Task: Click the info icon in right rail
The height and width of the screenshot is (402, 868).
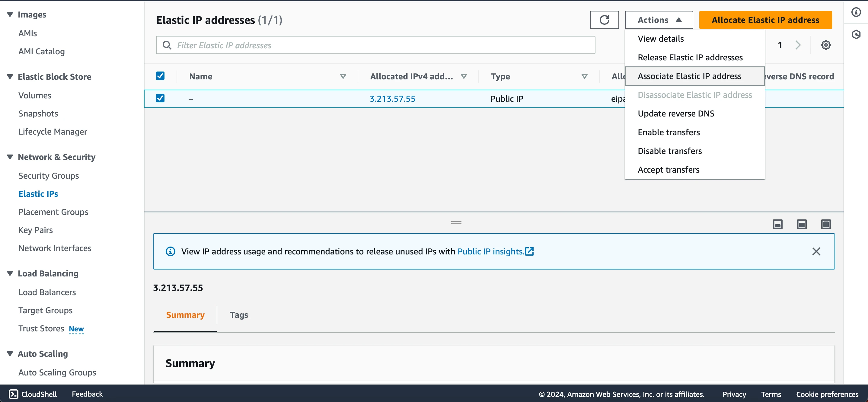Action: coord(856,12)
